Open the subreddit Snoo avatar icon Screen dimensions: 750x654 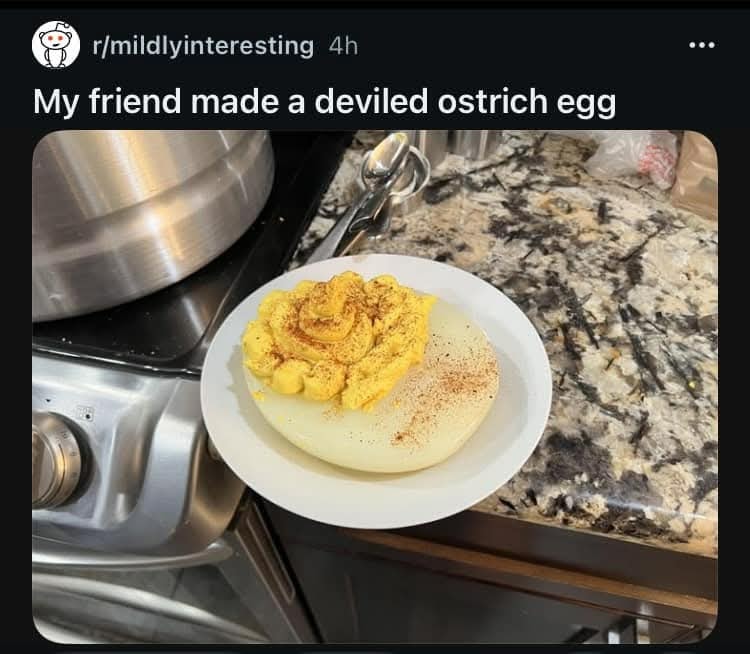pos(56,44)
